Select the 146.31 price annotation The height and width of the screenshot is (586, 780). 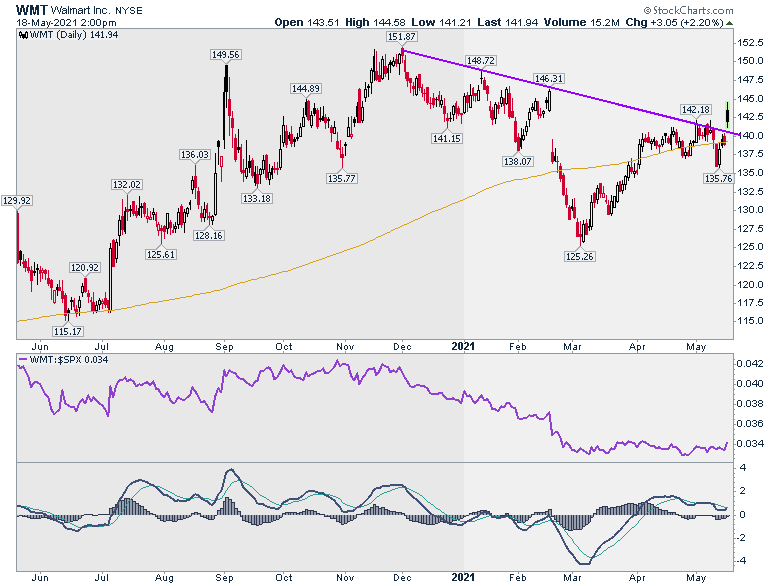549,78
